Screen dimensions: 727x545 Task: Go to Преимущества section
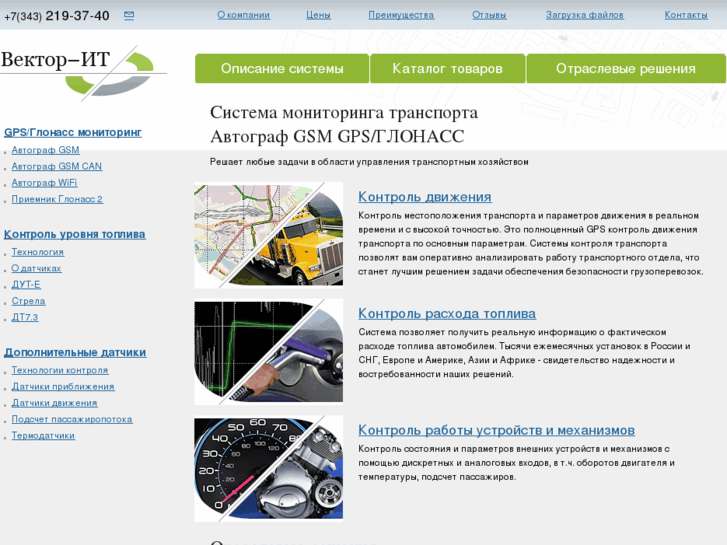[x=401, y=15]
